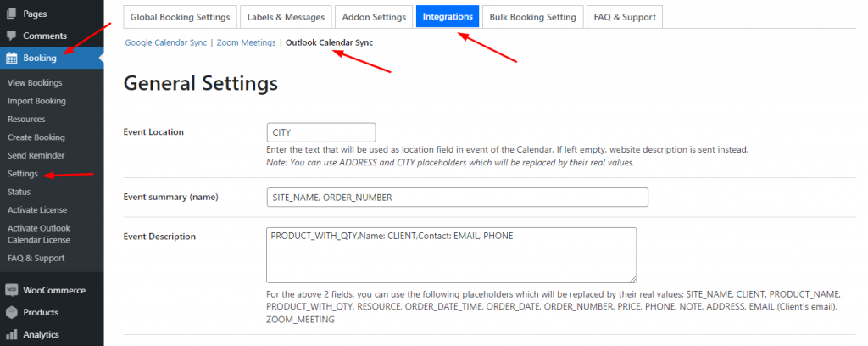Open the FAQ & Support tab
Screen dimensions: 868x346
625,17
